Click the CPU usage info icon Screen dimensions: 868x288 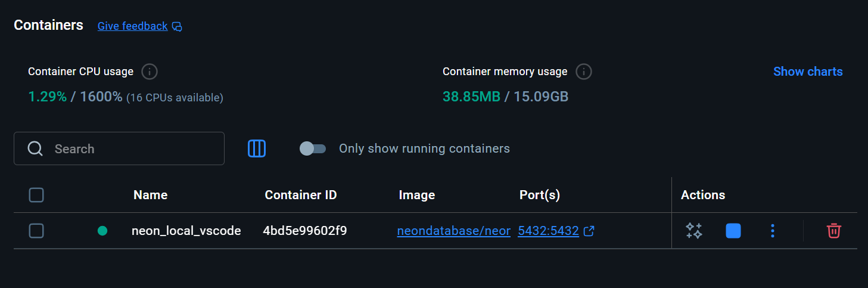click(150, 72)
